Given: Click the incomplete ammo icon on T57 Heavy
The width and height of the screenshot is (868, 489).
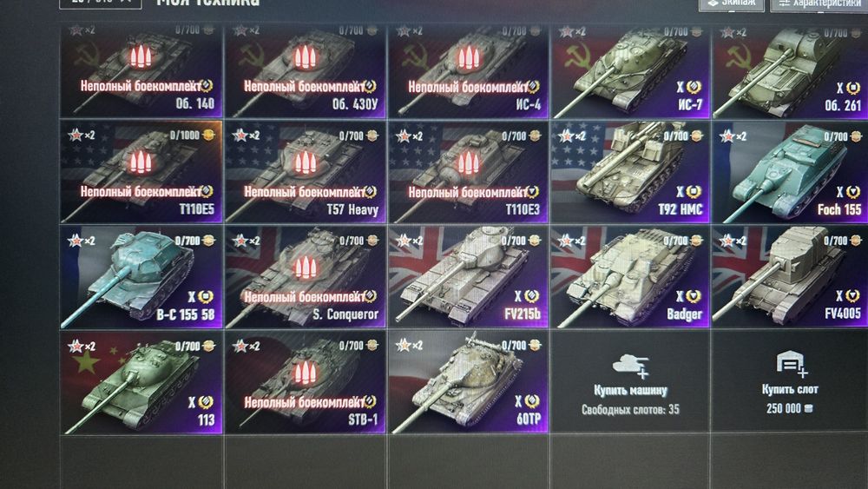Looking at the screenshot, I should pyautogui.click(x=304, y=162).
